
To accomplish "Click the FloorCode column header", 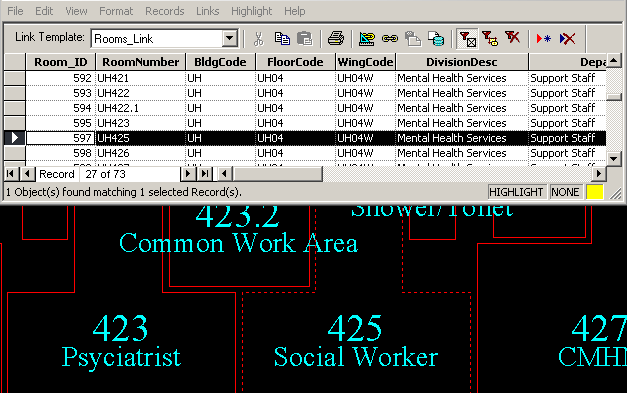I will pos(295,62).
